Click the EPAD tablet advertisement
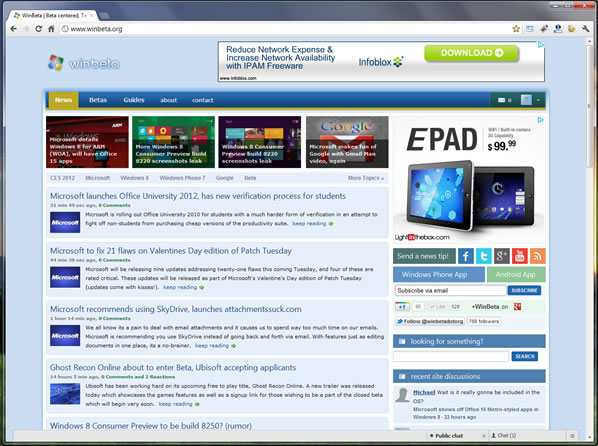The image size is (598, 446). point(469,179)
